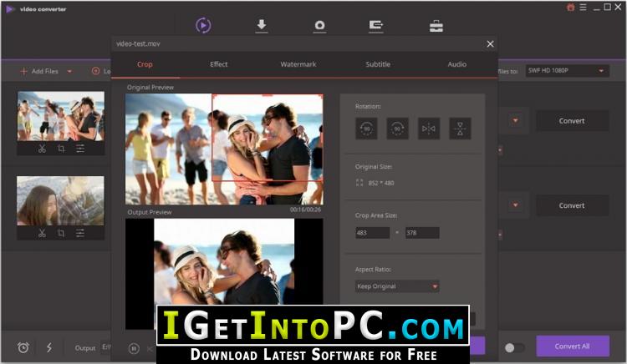The width and height of the screenshot is (627, 364).
Task: Switch to the Watermark tab
Action: click(298, 64)
